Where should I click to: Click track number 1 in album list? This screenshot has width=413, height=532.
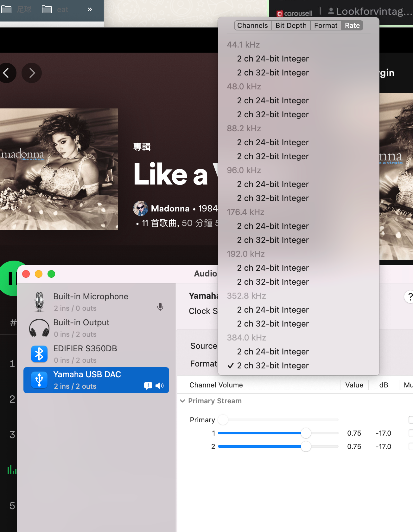(12, 364)
